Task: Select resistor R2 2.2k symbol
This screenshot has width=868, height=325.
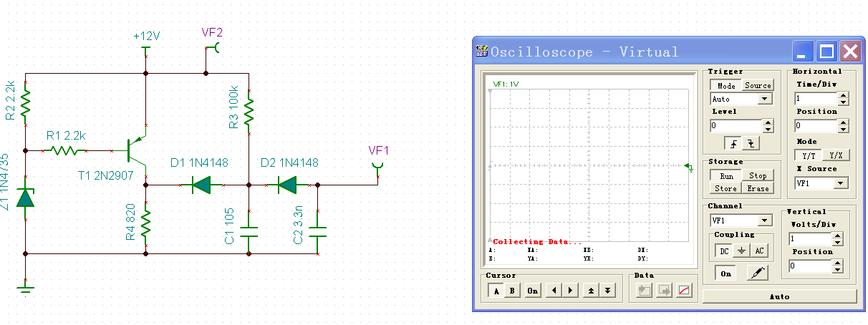Action: (26, 105)
